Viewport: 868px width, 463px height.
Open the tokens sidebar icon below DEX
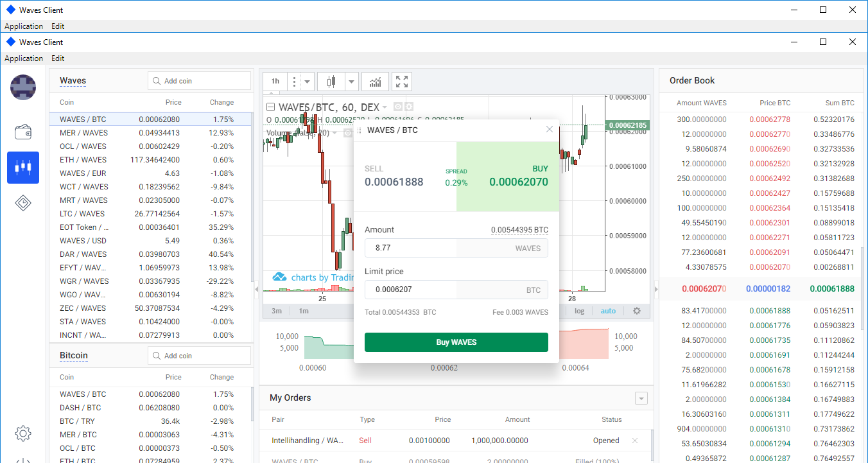tap(23, 203)
